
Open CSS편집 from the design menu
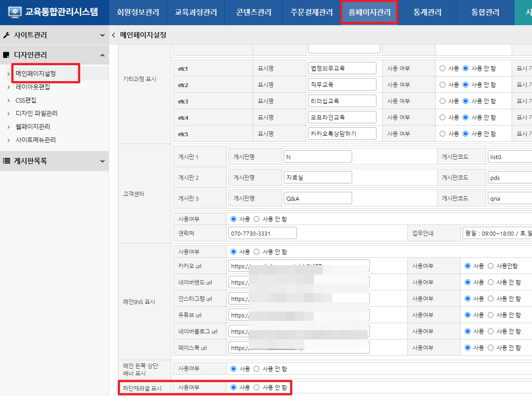[26, 100]
